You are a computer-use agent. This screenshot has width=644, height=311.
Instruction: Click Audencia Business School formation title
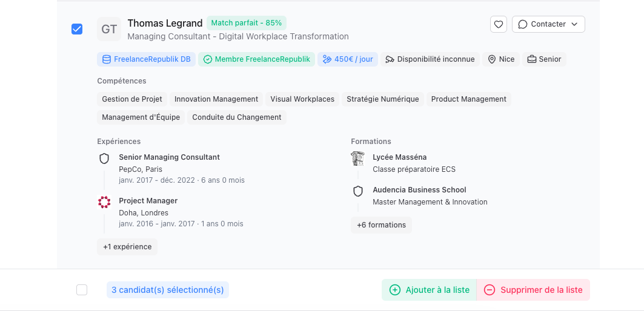pos(419,190)
